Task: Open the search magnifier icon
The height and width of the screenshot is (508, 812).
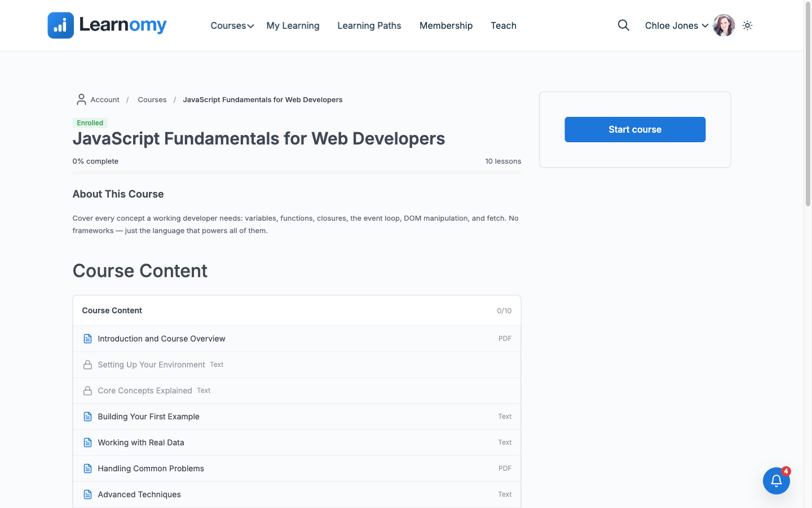Action: click(x=623, y=25)
